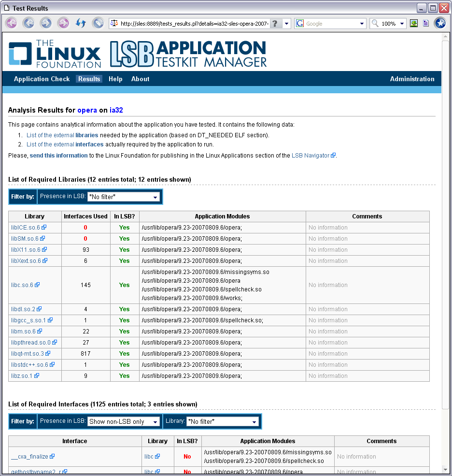
Task: Click in the Google search input field
Action: 331,23
